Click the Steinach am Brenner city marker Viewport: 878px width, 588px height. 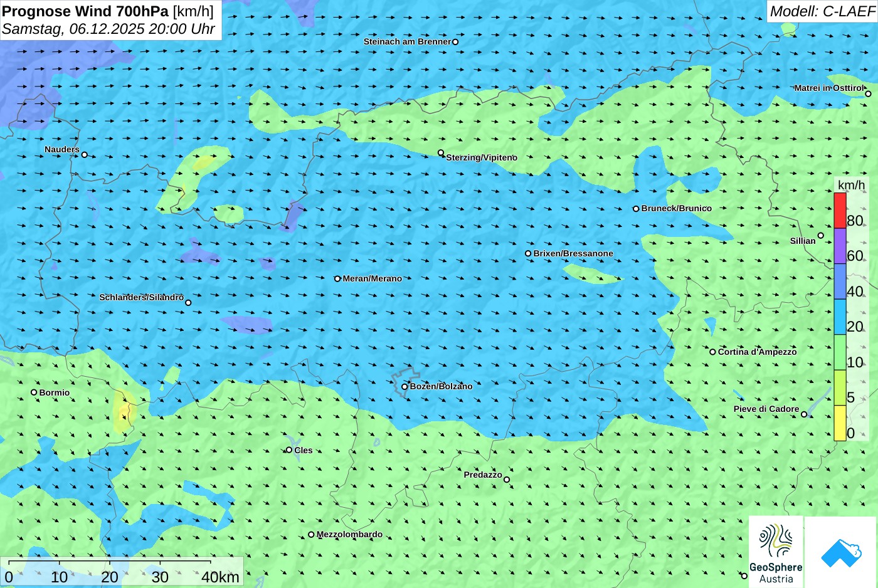point(455,42)
